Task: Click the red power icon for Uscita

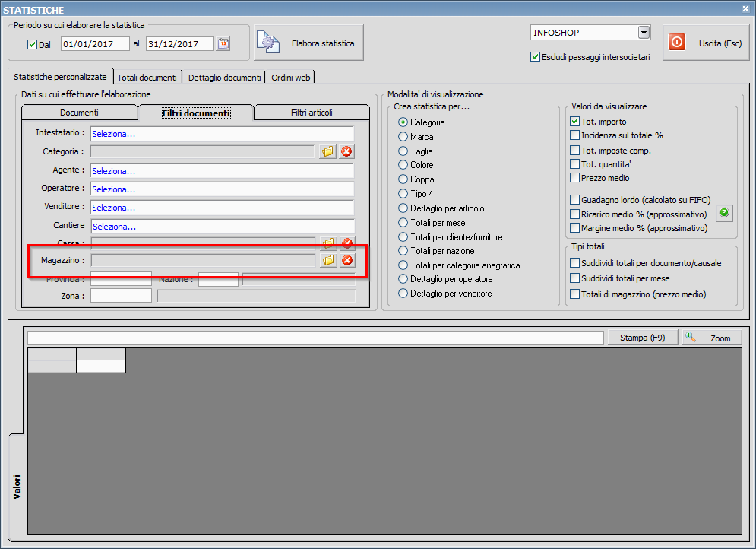Action: (x=677, y=43)
